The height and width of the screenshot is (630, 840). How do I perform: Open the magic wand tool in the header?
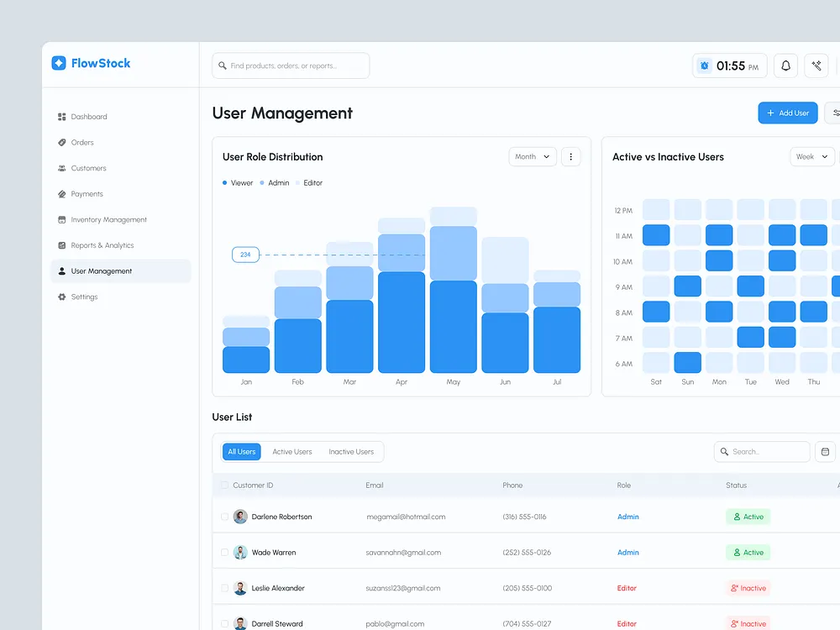coord(816,65)
